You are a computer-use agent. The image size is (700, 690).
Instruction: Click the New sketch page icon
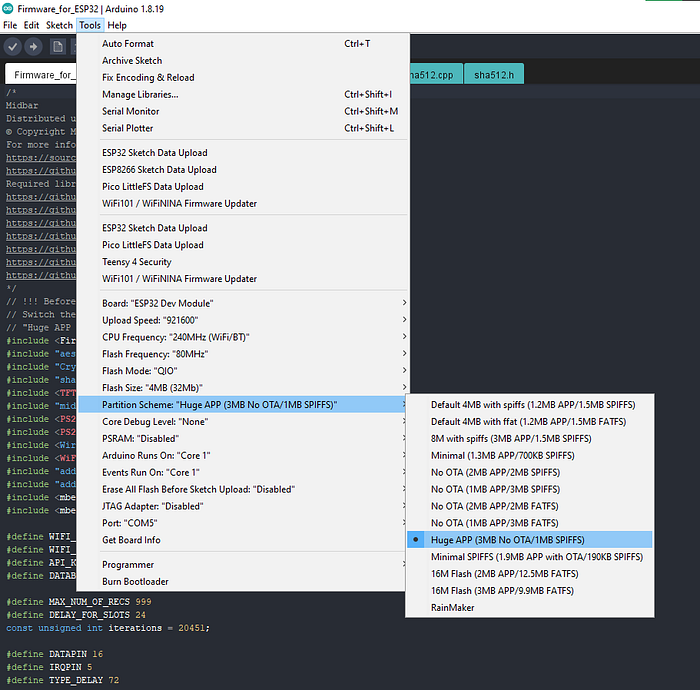coord(58,46)
